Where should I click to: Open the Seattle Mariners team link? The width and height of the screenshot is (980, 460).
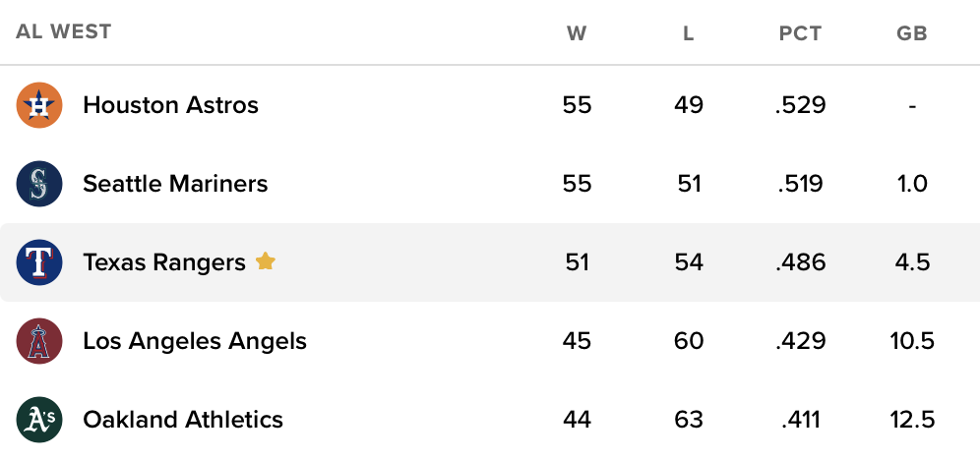pyautogui.click(x=175, y=184)
